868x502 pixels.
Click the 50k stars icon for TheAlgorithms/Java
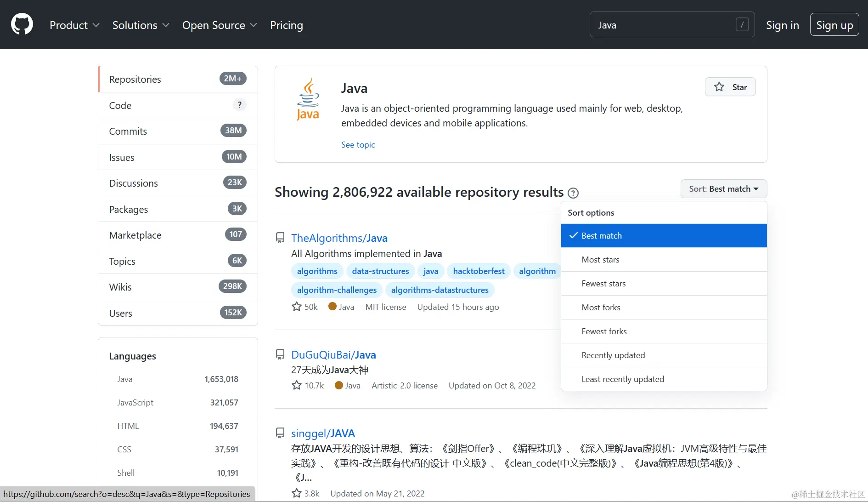click(x=297, y=307)
